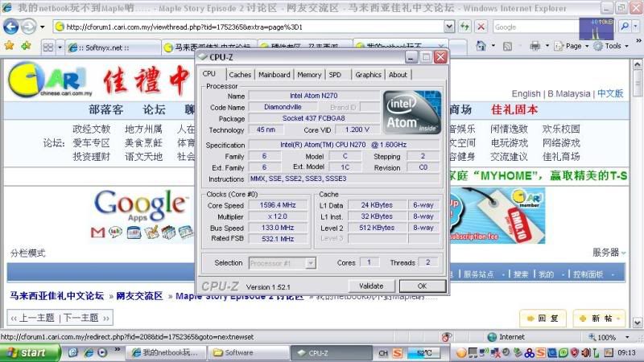Switch to the Graphics tab
This screenshot has height=362, width=644.
click(368, 75)
